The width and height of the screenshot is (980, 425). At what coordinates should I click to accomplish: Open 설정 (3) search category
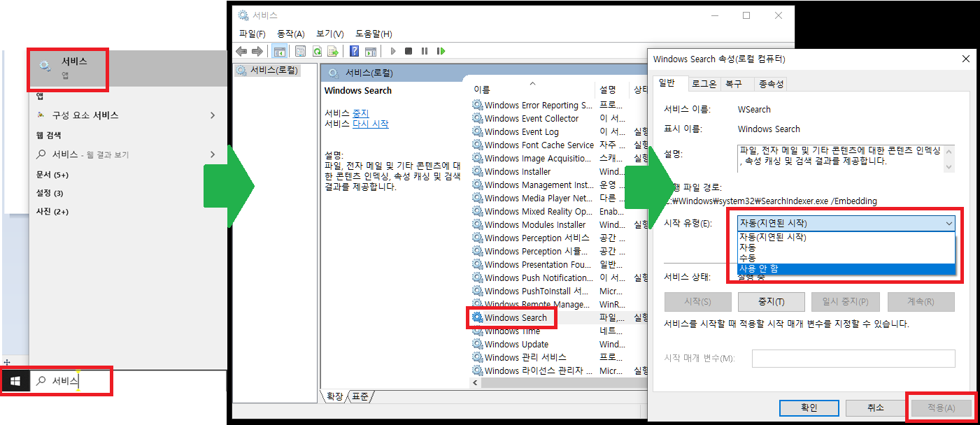(x=50, y=193)
